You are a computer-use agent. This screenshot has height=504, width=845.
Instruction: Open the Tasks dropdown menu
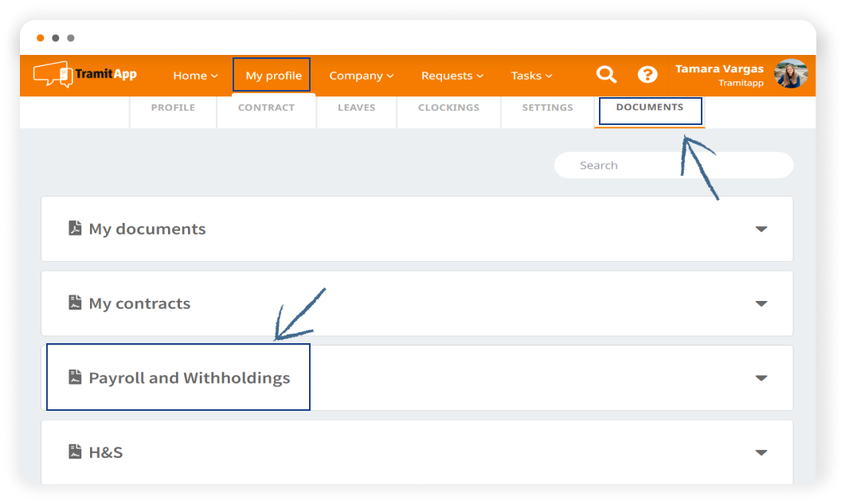tap(531, 76)
